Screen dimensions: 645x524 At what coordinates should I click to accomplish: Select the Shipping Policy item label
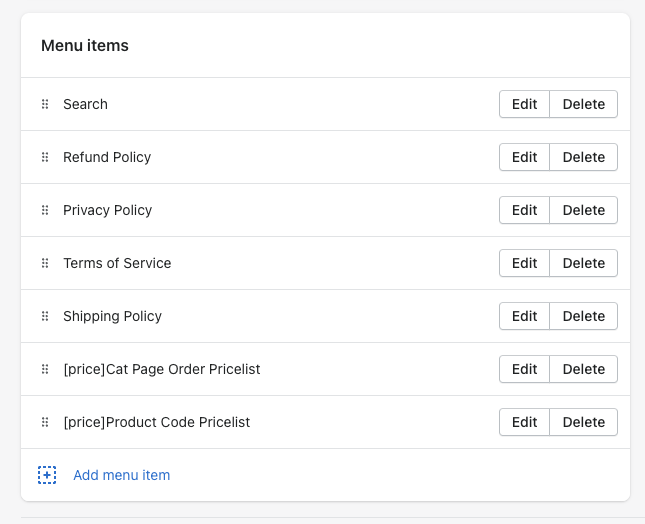[112, 316]
